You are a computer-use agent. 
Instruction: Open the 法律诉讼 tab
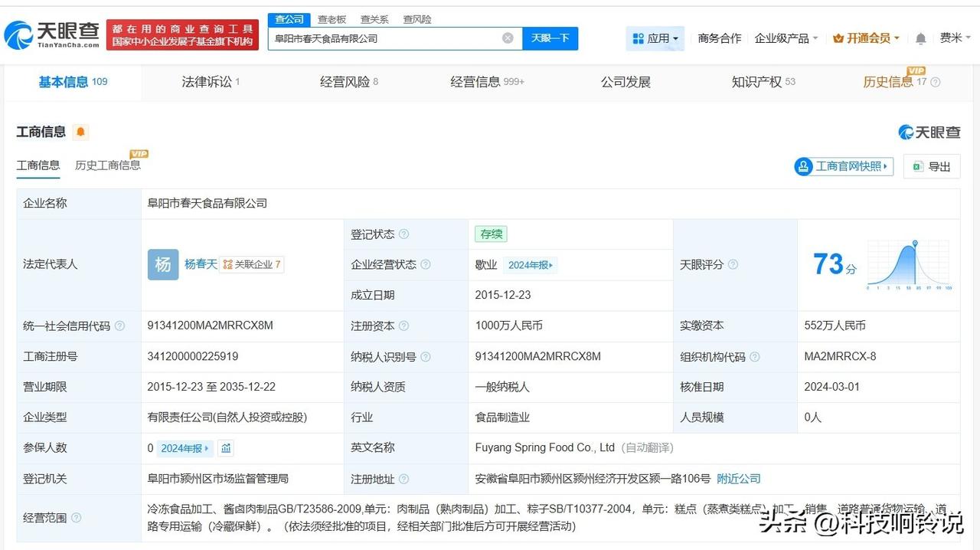[x=211, y=82]
